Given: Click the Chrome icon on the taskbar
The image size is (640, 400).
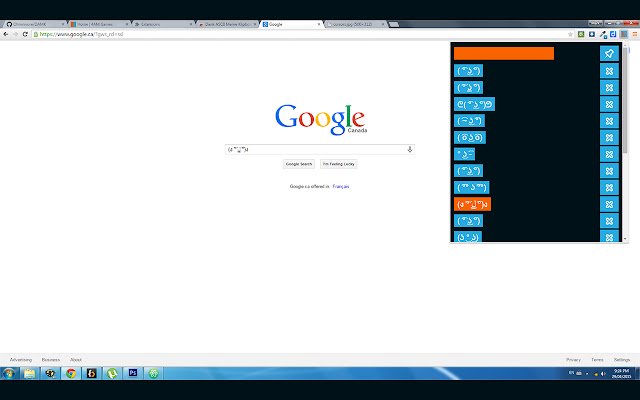Looking at the screenshot, I should (71, 373).
